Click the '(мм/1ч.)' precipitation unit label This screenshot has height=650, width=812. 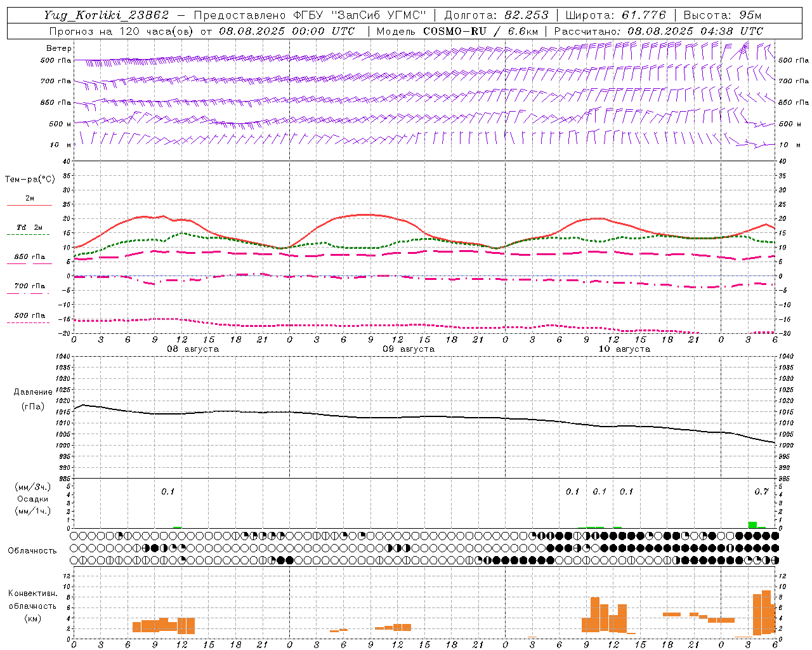coord(33,511)
